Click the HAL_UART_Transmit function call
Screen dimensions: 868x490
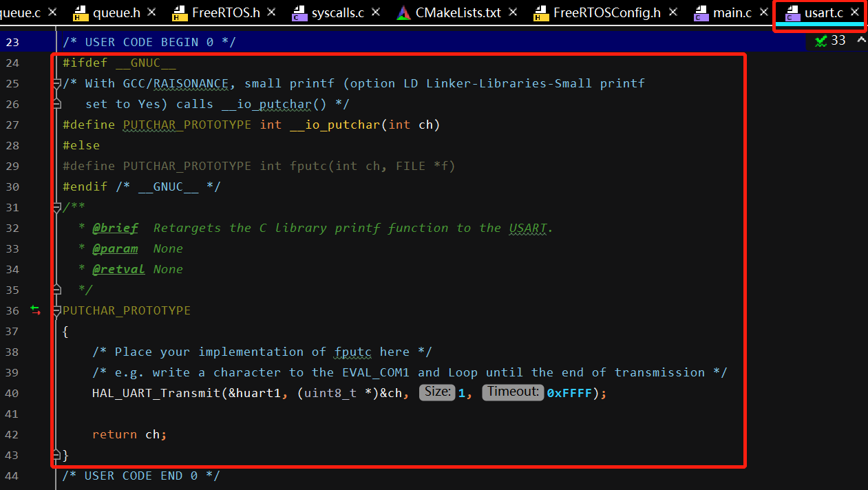(156, 393)
